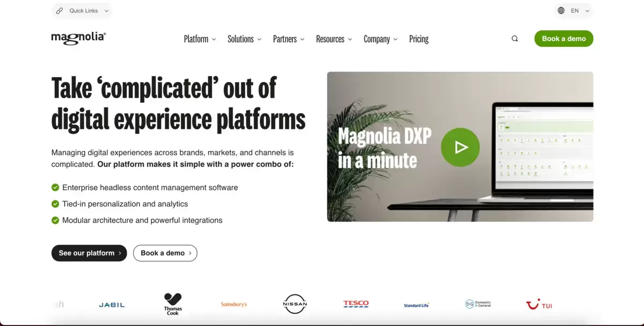The height and width of the screenshot is (326, 644).
Task: Click checkmark beside Tied-in personalization
Action: pyautogui.click(x=55, y=204)
